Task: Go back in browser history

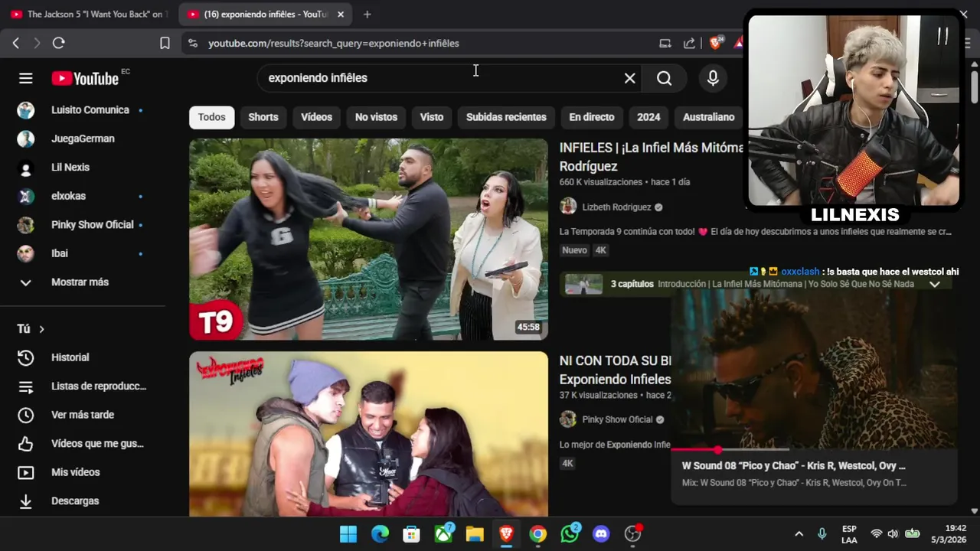Action: pyautogui.click(x=15, y=43)
